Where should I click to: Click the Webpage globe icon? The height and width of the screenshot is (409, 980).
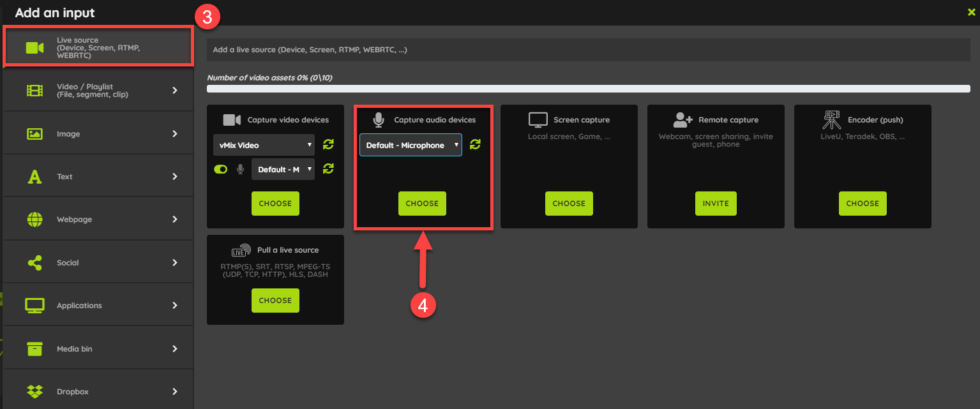pos(34,219)
